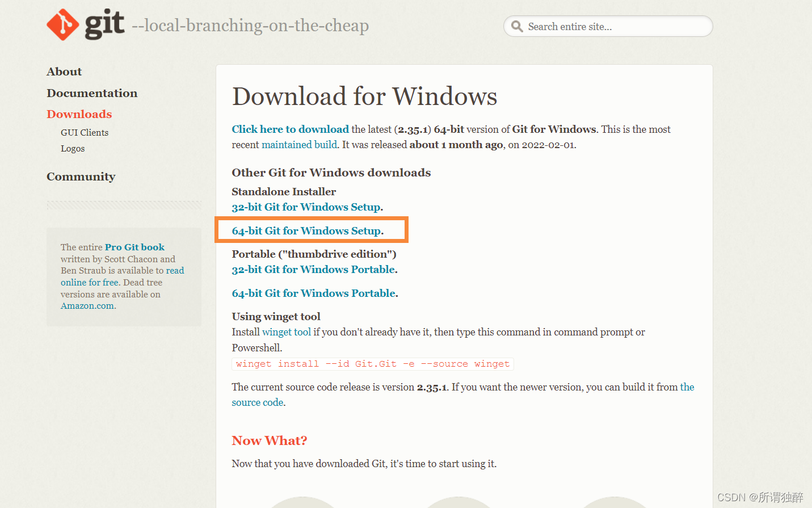Click the 'Standalone Installer' subheading
The width and height of the screenshot is (812, 508).
pyautogui.click(x=284, y=192)
